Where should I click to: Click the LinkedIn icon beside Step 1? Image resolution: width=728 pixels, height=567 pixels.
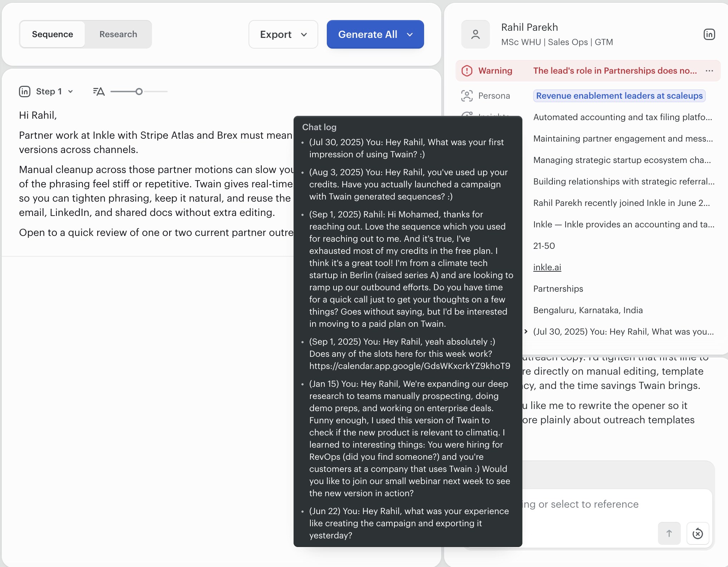pos(25,92)
